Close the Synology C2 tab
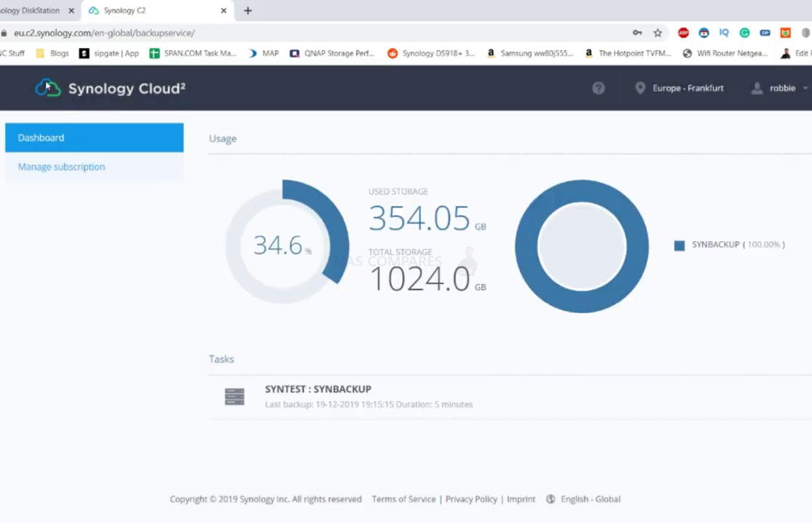This screenshot has width=812, height=523. (x=224, y=10)
